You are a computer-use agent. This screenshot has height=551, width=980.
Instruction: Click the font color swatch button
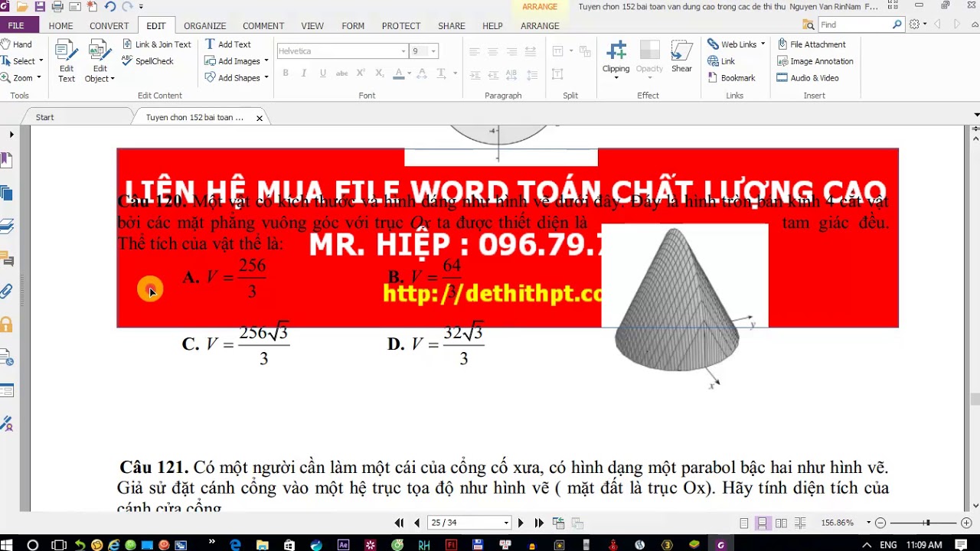point(398,73)
